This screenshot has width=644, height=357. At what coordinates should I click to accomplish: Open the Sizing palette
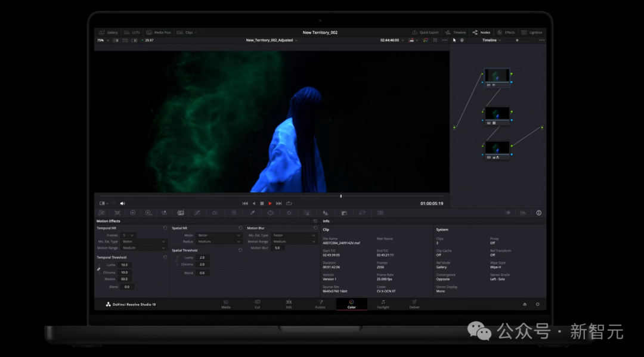362,213
